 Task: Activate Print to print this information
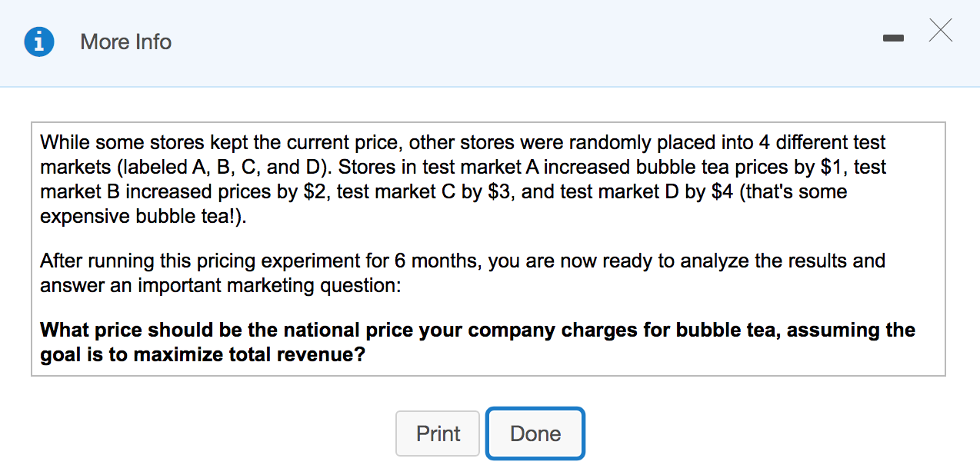[x=437, y=433]
